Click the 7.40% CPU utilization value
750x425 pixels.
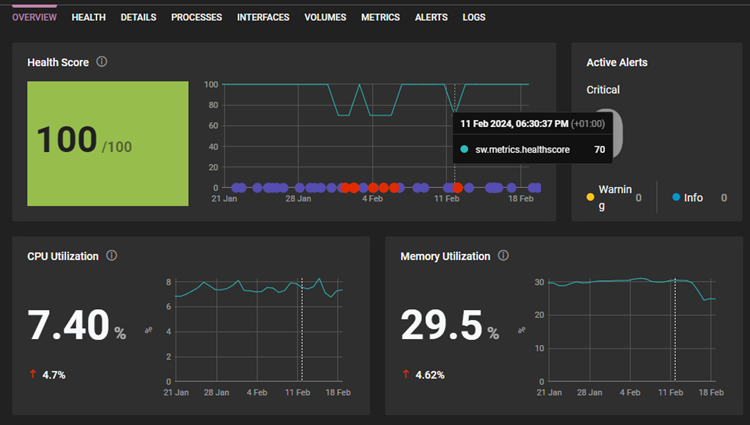pos(77,325)
